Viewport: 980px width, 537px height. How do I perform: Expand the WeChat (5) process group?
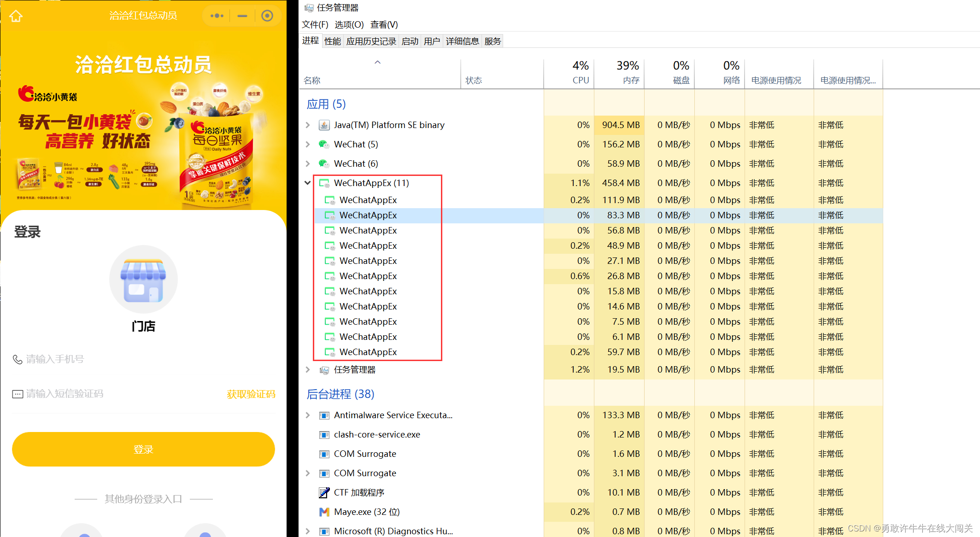click(308, 145)
